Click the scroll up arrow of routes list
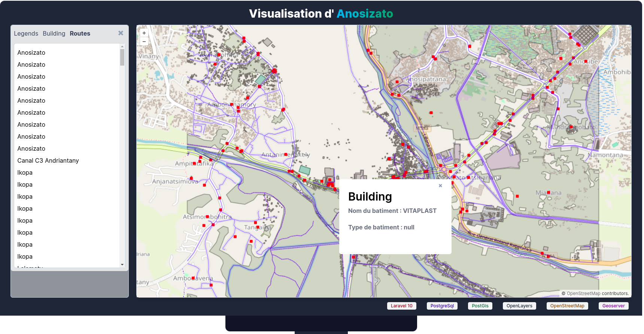Image resolution: width=644 pixels, height=334 pixels. pyautogui.click(x=122, y=46)
